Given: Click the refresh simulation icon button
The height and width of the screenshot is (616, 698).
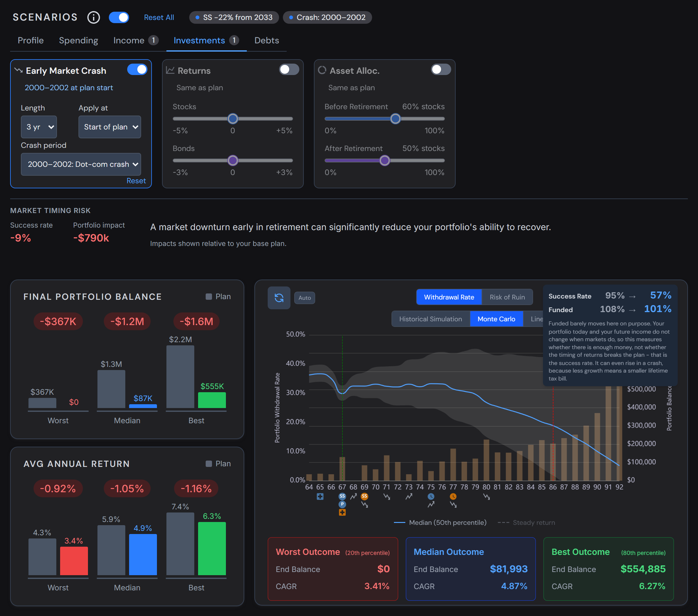Looking at the screenshot, I should point(279,298).
